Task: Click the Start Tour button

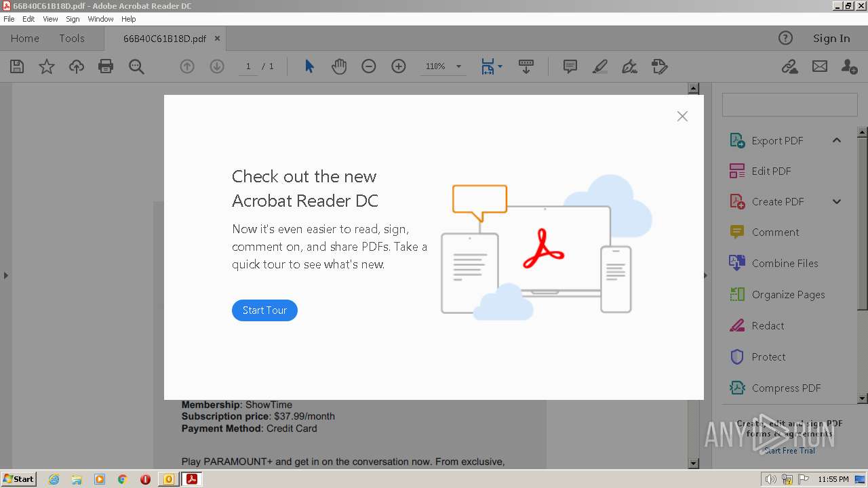Action: (x=264, y=310)
